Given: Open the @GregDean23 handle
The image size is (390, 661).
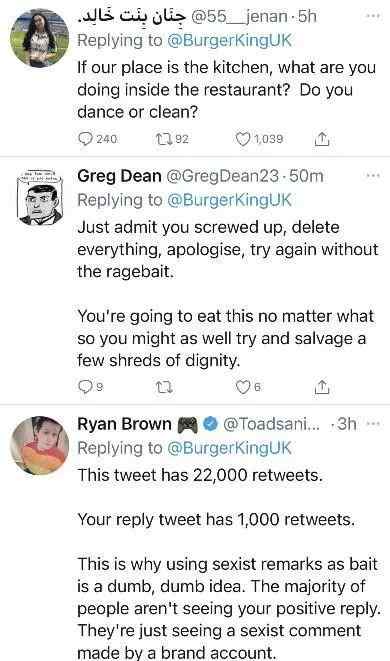Looking at the screenshot, I should (223, 176).
